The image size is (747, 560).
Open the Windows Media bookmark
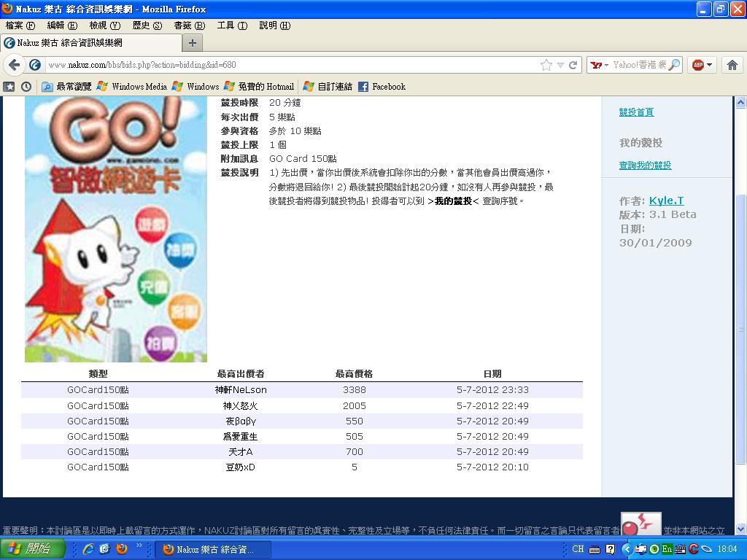[x=131, y=87]
